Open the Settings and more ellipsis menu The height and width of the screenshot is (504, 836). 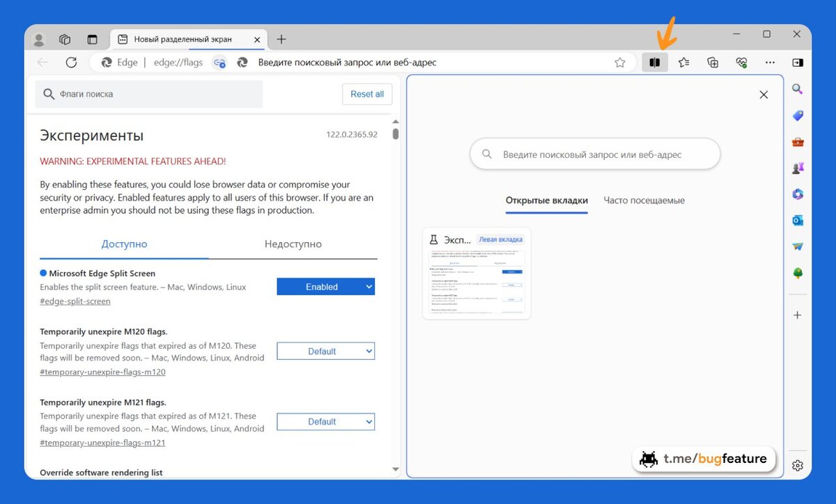click(770, 63)
